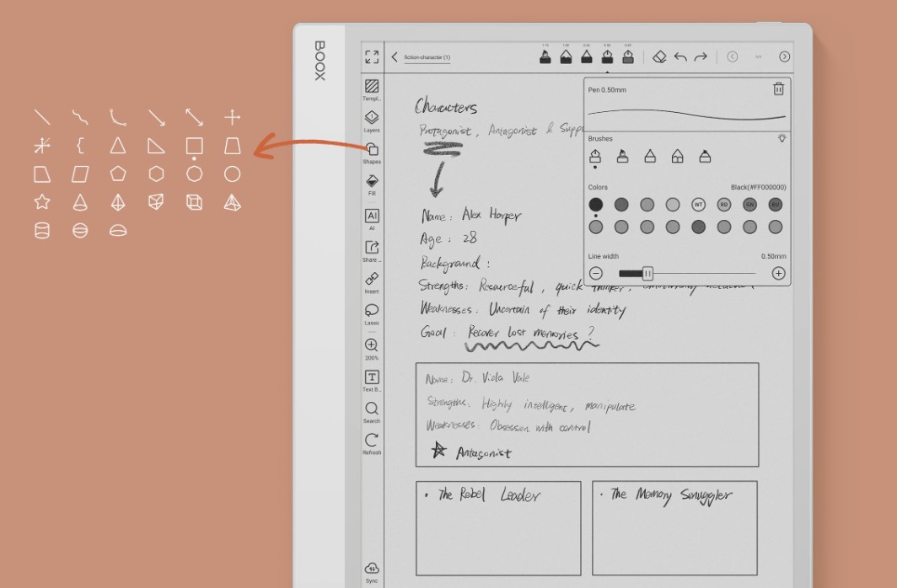Pick the hexagon shape in the shapes palette
This screenshot has width=897, height=588.
click(x=156, y=174)
